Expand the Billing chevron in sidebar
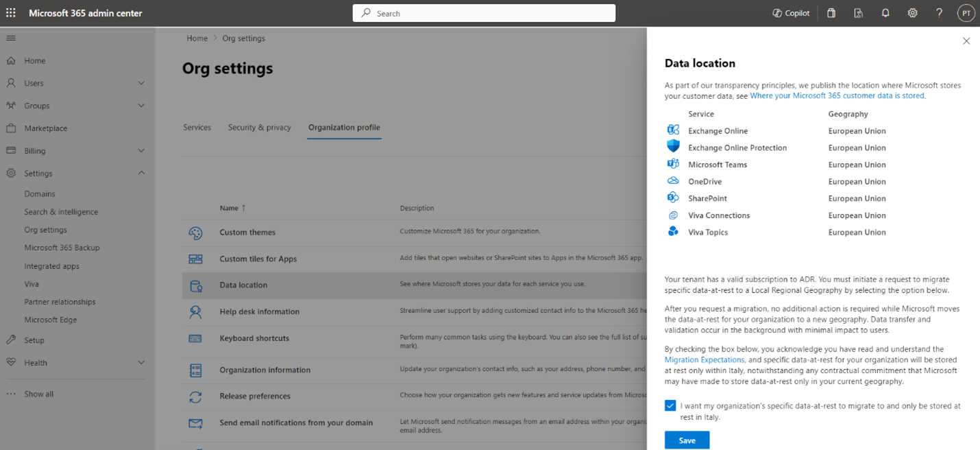Viewport: 980px width, 450px height. pyautogui.click(x=141, y=151)
